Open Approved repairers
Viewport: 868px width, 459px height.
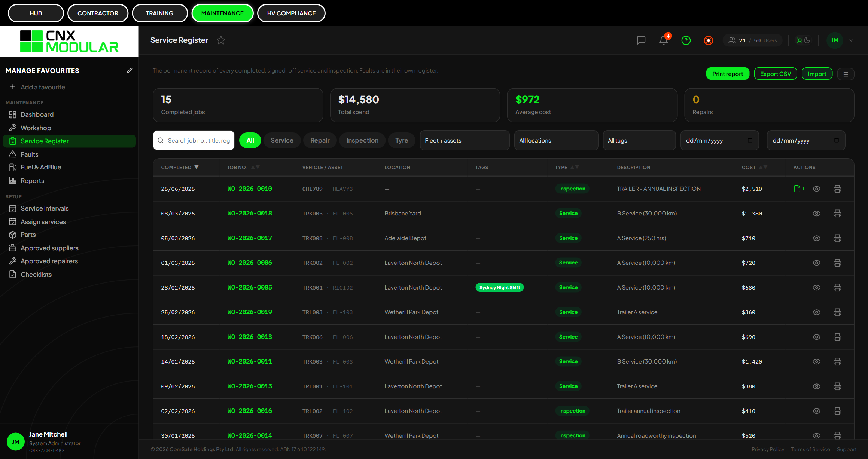click(x=69, y=261)
